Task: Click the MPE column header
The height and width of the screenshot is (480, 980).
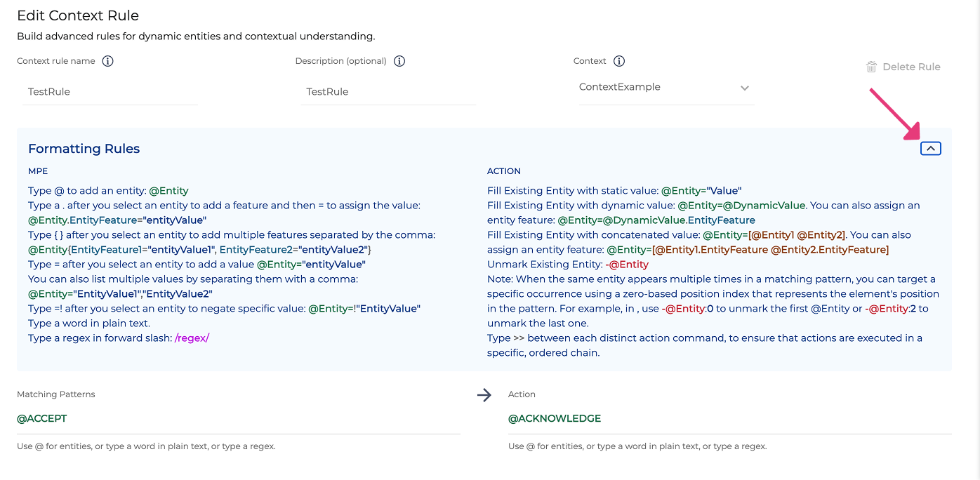Action: point(38,171)
